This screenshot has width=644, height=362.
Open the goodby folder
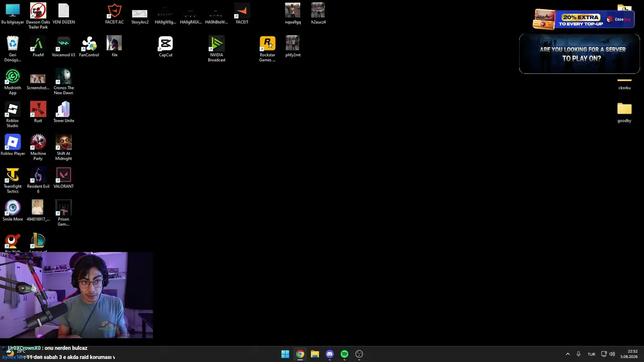pyautogui.click(x=624, y=113)
